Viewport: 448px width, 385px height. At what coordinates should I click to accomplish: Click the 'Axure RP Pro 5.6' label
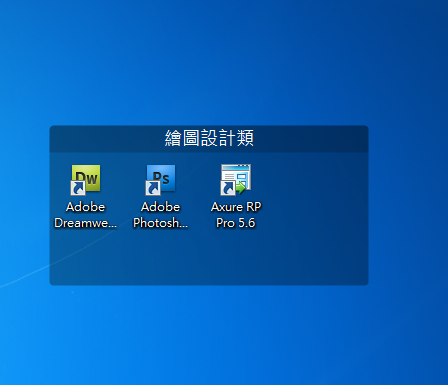pyautogui.click(x=236, y=215)
